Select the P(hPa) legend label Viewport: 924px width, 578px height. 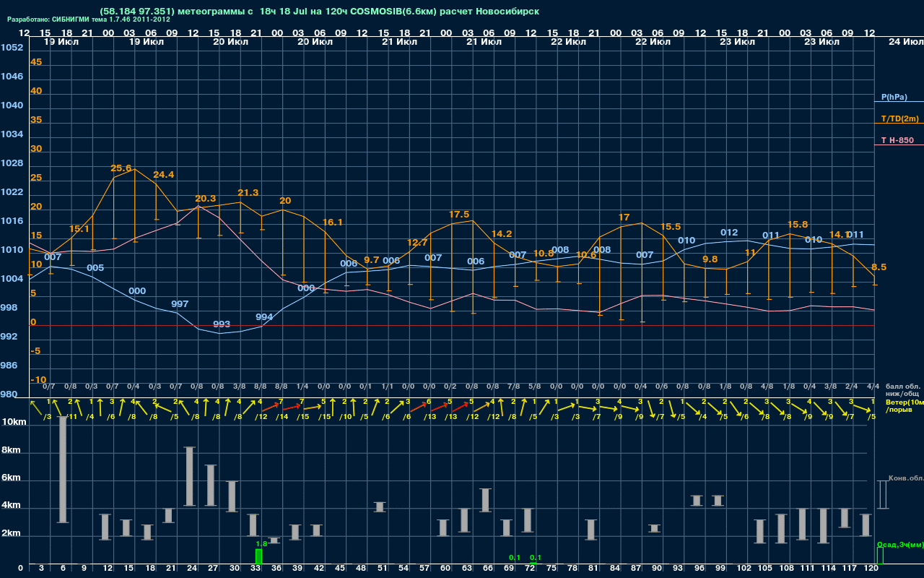click(x=894, y=97)
